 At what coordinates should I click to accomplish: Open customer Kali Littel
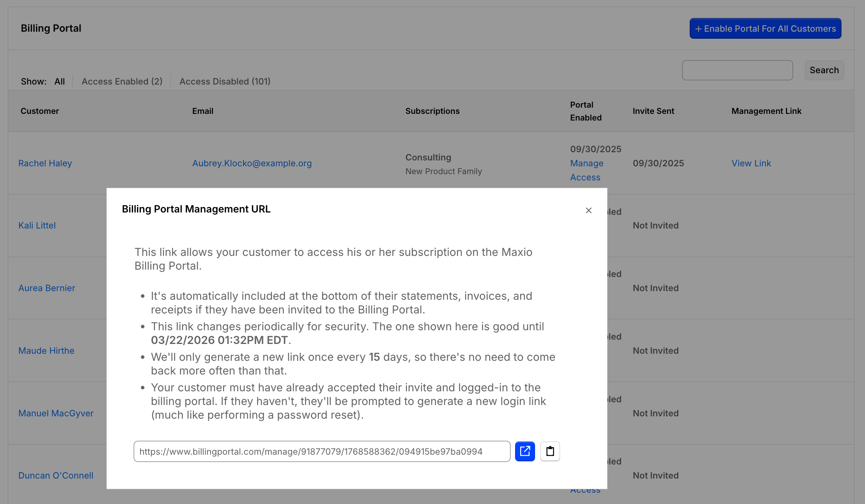click(37, 225)
